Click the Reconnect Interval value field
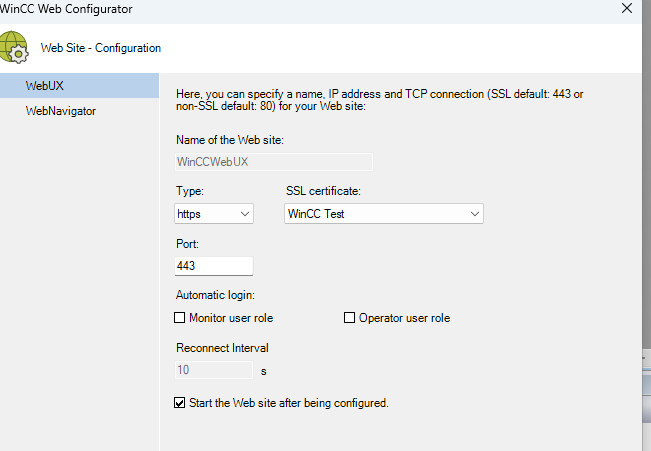 tap(214, 370)
